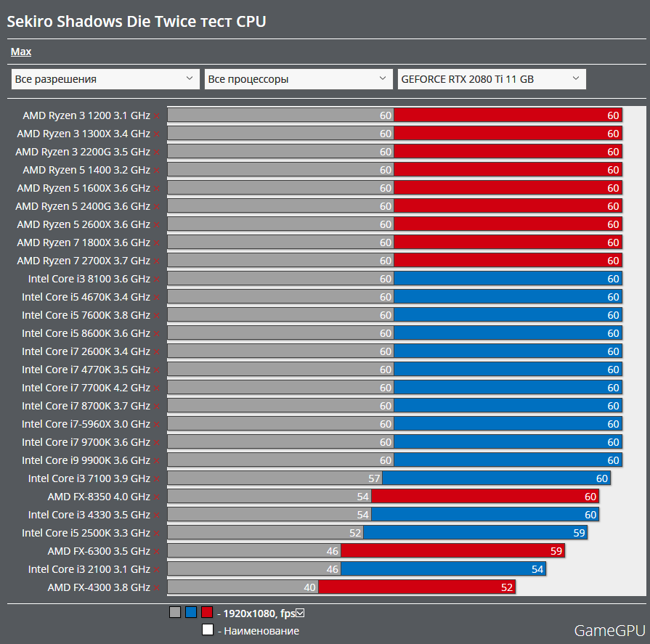This screenshot has height=644, width=650.
Task: Open the GEFORCE RTX 2080 Ti graphics card dropdown
Action: click(491, 79)
